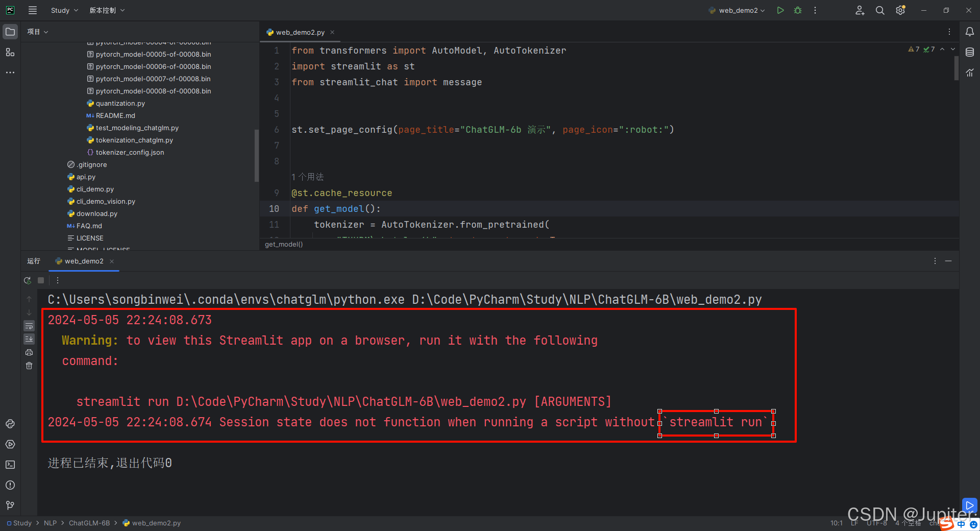The width and height of the screenshot is (980, 531).
Task: Close the web_demo2 Run tab
Action: point(112,261)
